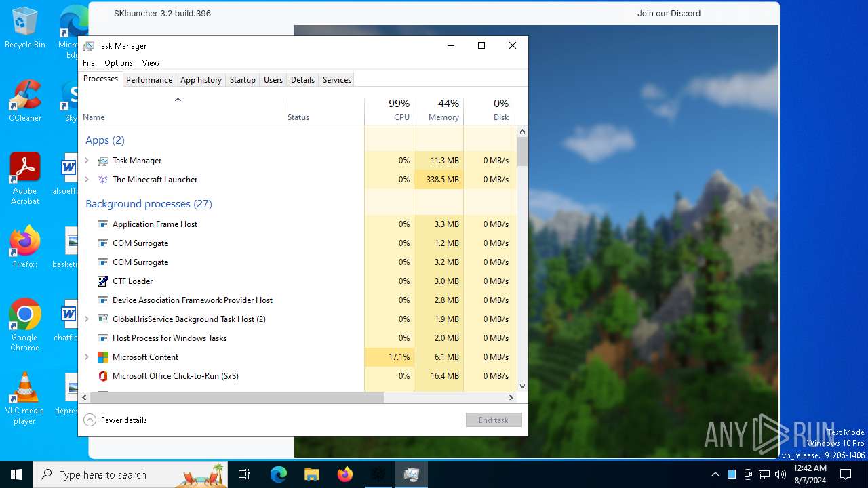Click the Host Process for Windows Tasks icon

coord(103,338)
